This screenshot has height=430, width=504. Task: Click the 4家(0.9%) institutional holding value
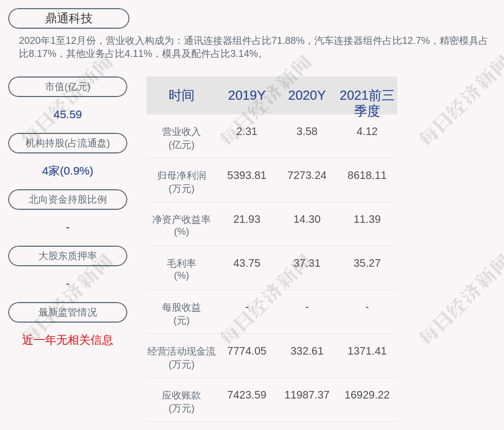(x=68, y=171)
